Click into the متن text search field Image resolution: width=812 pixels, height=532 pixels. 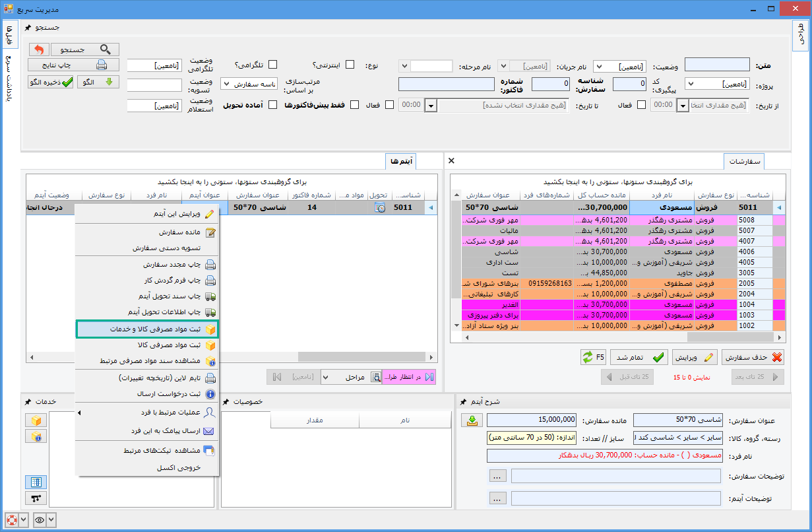(x=717, y=65)
